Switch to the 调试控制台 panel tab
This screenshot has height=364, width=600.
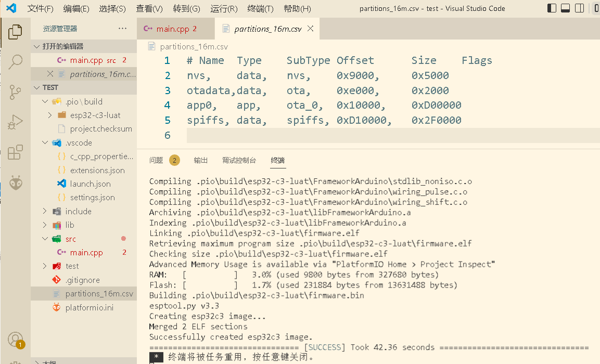pos(239,160)
